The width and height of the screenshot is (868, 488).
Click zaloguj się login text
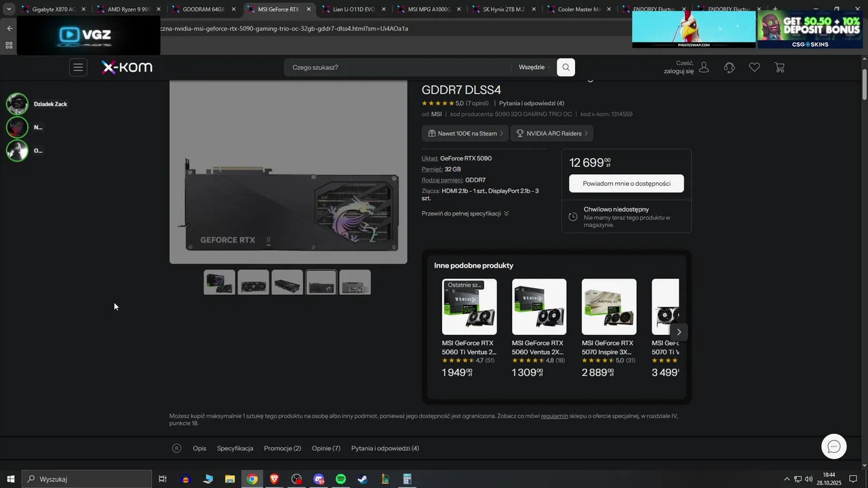click(x=679, y=71)
